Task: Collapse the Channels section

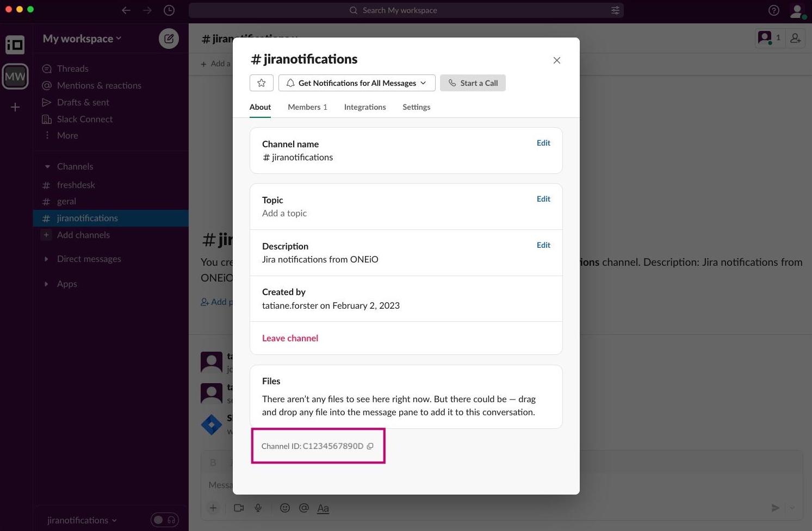Action: pos(47,166)
